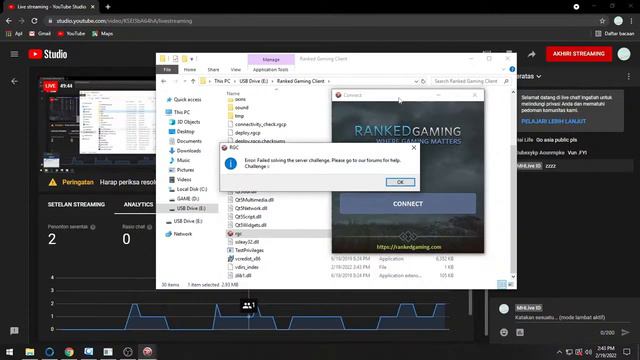Open Windows Start menu
The height and width of the screenshot is (360, 640).
click(x=9, y=351)
